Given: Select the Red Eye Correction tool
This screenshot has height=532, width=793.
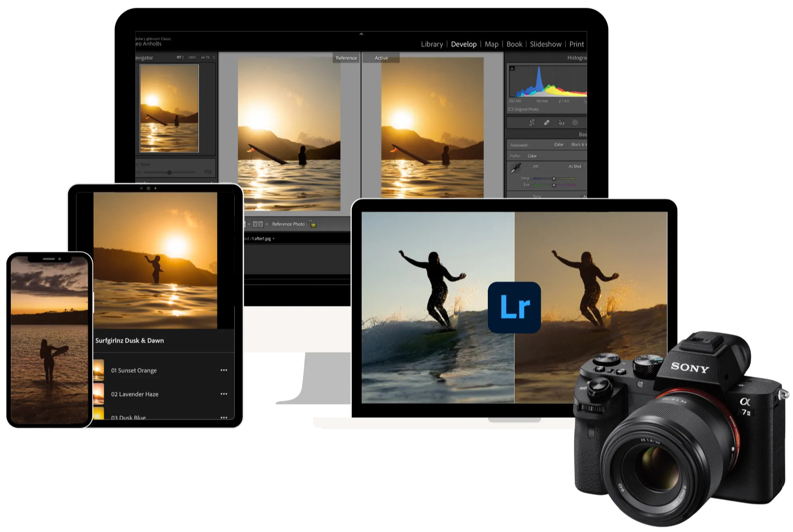Looking at the screenshot, I should (562, 123).
